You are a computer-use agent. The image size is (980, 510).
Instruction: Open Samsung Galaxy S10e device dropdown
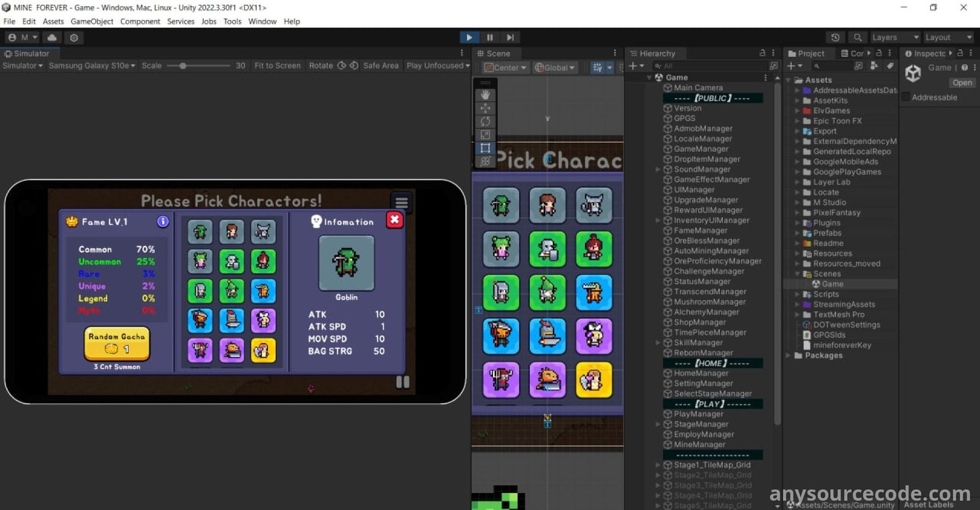click(x=92, y=66)
